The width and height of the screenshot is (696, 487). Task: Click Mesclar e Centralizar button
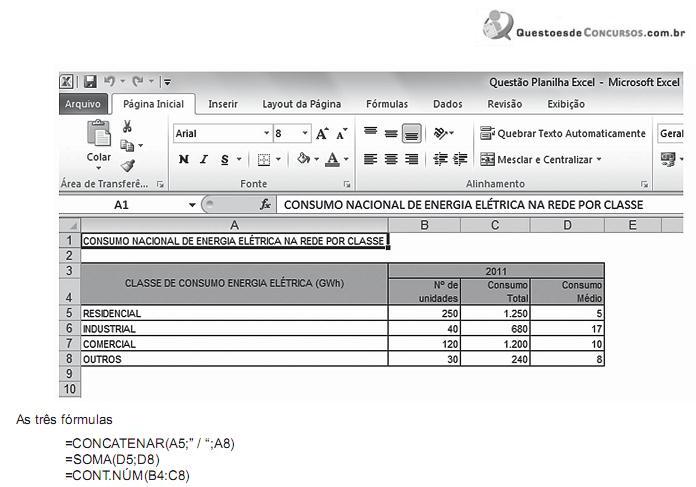click(536, 159)
